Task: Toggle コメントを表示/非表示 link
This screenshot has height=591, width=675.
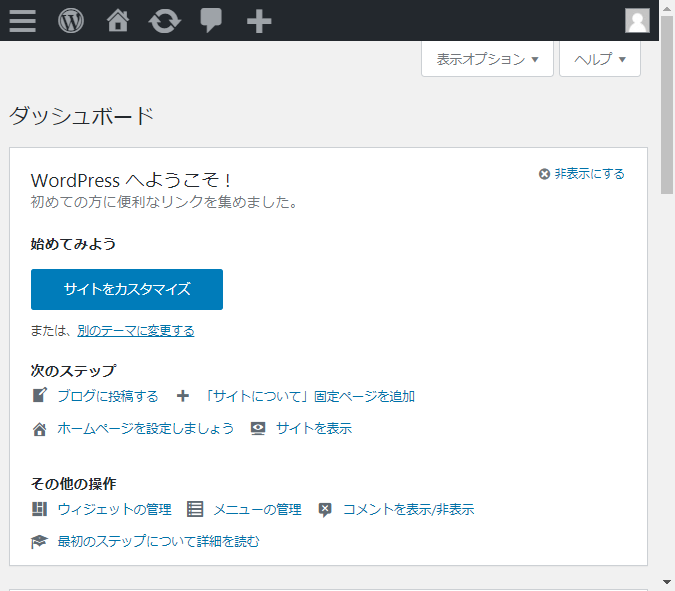Action: [409, 509]
